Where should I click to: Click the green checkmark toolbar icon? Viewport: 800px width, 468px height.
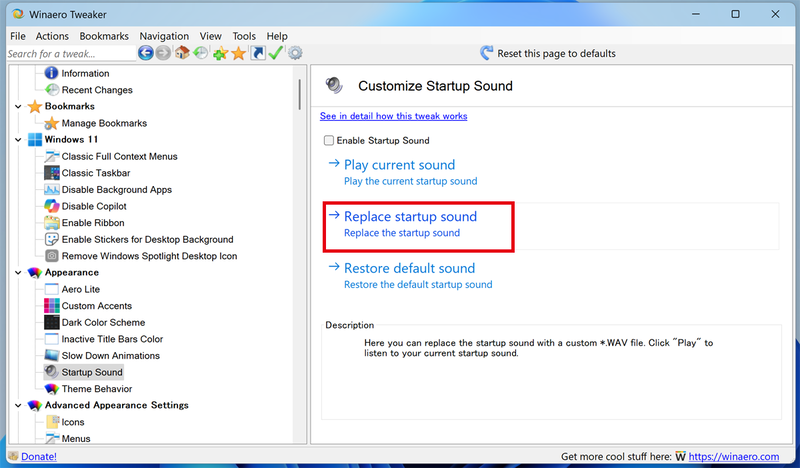pyautogui.click(x=276, y=53)
